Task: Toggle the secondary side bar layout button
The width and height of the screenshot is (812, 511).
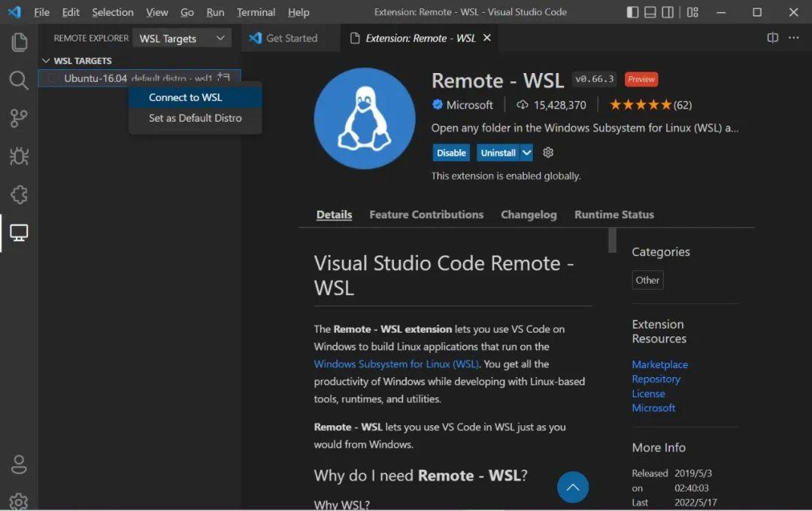Action: pyautogui.click(x=668, y=12)
